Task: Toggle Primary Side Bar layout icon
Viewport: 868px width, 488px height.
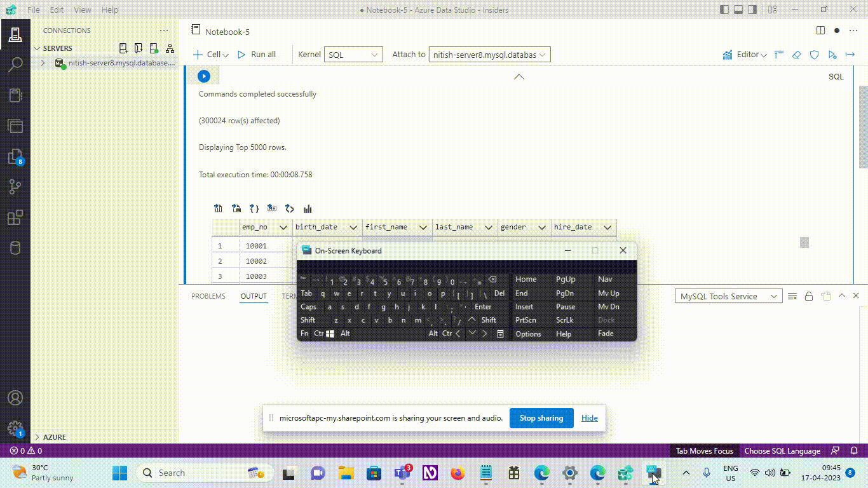Action: (724, 10)
